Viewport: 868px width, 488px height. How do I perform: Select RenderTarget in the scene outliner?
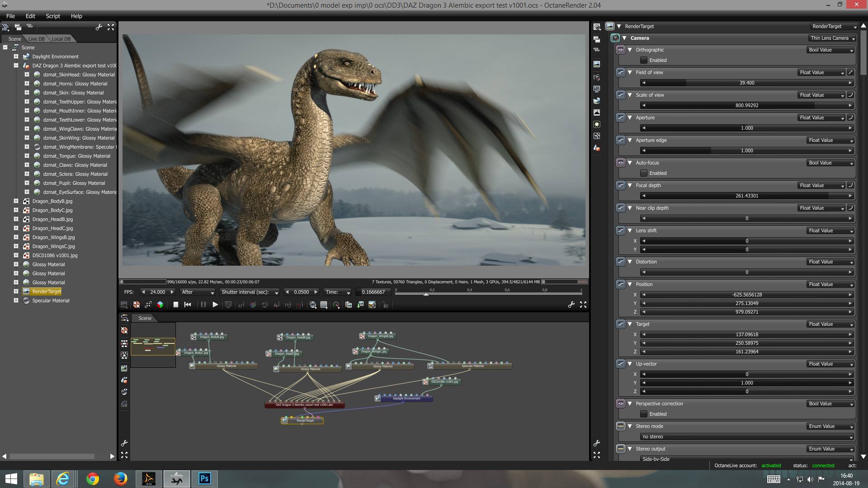click(47, 291)
